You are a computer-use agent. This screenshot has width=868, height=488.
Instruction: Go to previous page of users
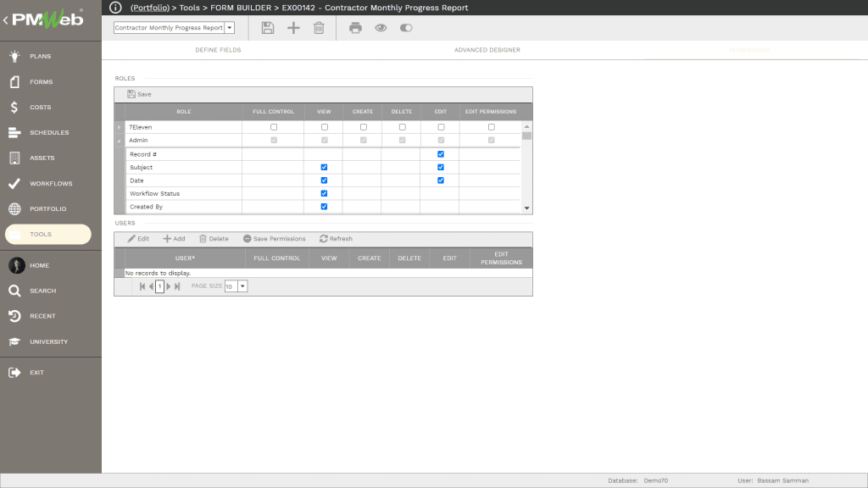[151, 286]
